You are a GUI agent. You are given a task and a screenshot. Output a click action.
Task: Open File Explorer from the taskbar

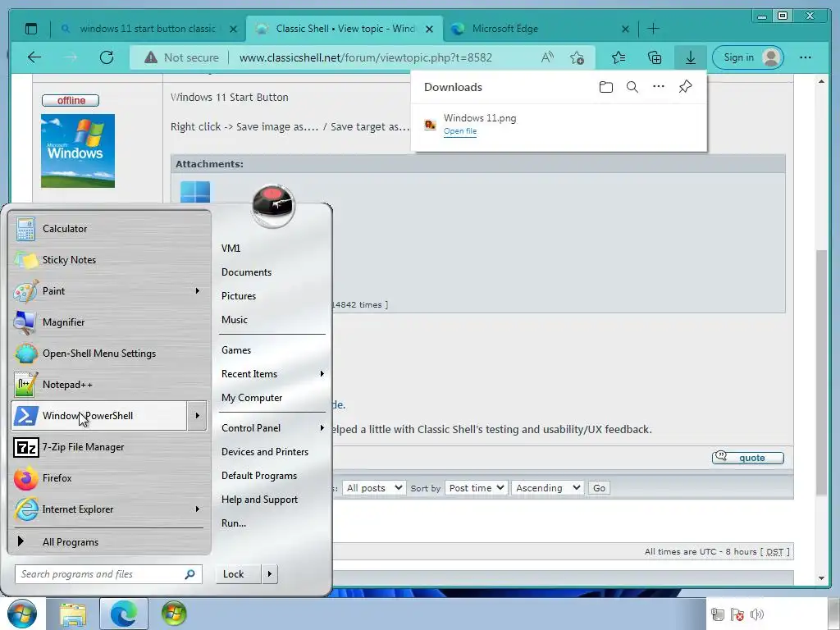pos(73,614)
